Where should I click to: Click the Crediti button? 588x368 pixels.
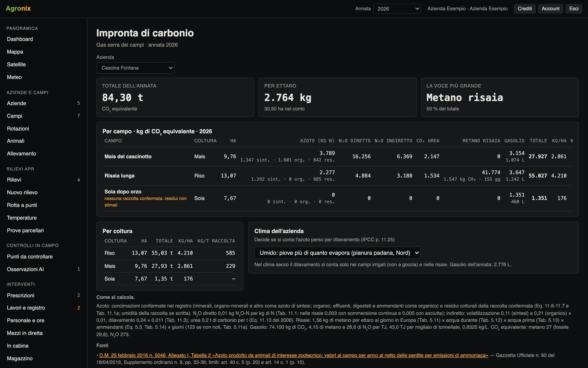(525, 9)
